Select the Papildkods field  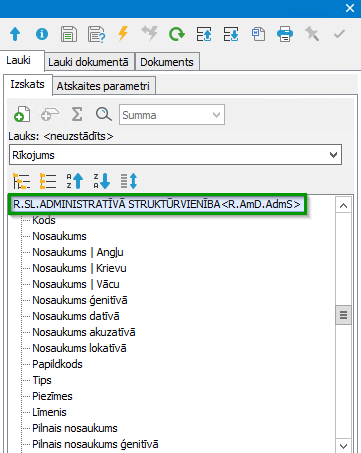(x=57, y=364)
